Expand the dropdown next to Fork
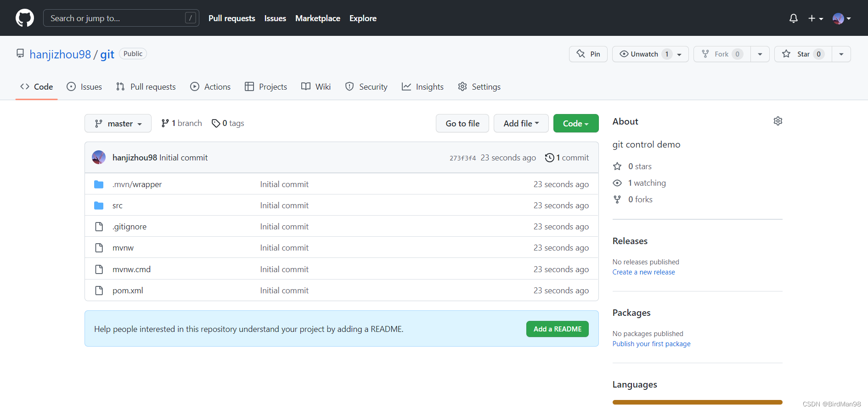The width and height of the screenshot is (868, 411). pos(760,54)
